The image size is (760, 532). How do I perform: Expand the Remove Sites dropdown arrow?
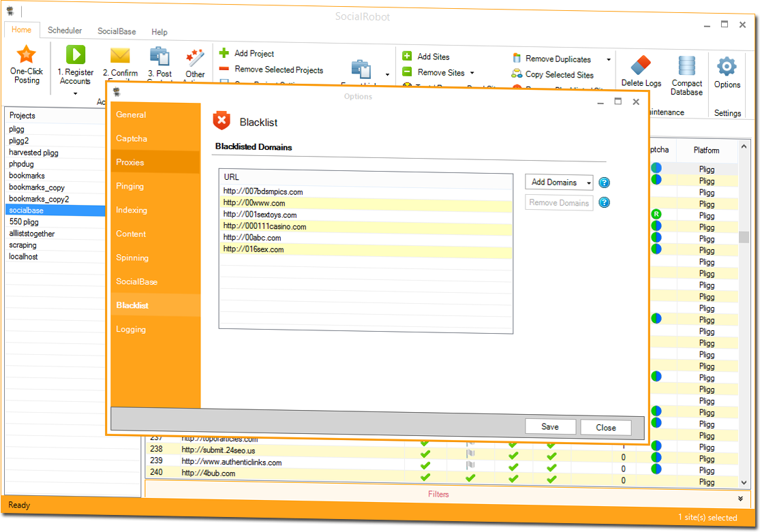coord(472,73)
